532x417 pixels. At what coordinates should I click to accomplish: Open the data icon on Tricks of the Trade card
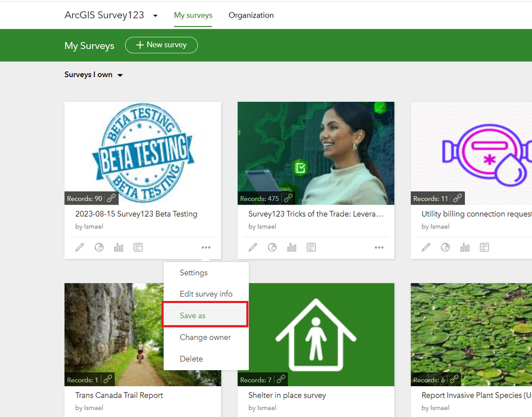click(x=311, y=247)
